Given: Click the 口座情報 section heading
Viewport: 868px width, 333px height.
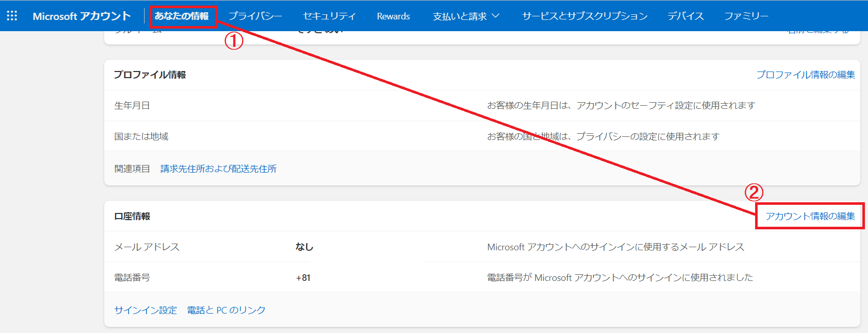Looking at the screenshot, I should (132, 216).
